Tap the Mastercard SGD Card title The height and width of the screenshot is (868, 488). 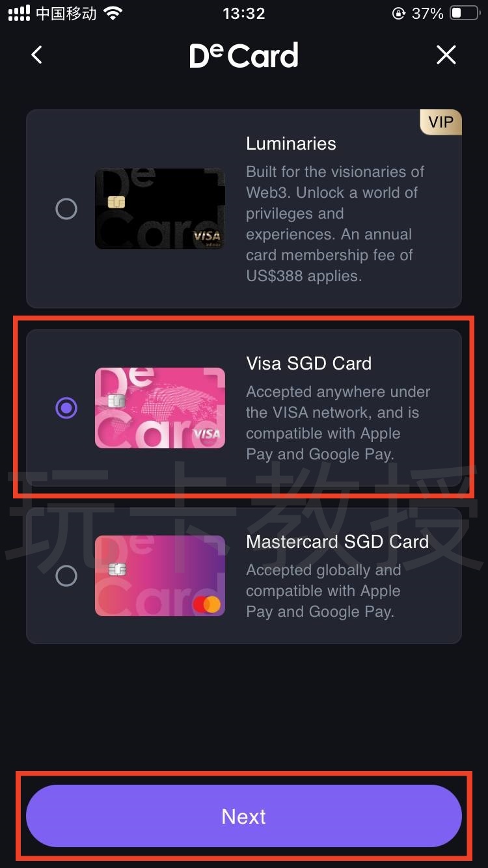point(337,541)
